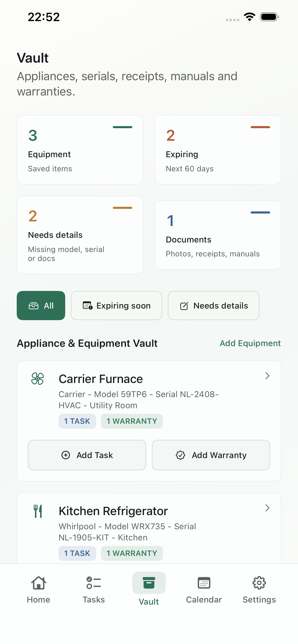Screen dimensions: 298x644
Task: Click the 22:52 clock
Action: pos(44,17)
